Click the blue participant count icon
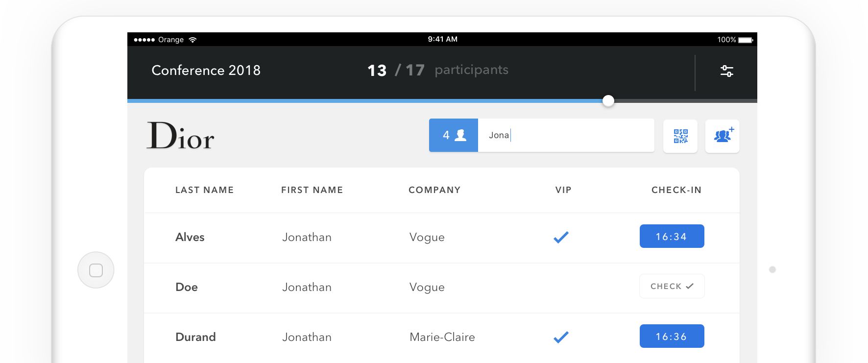This screenshot has width=868, height=363. click(x=454, y=135)
